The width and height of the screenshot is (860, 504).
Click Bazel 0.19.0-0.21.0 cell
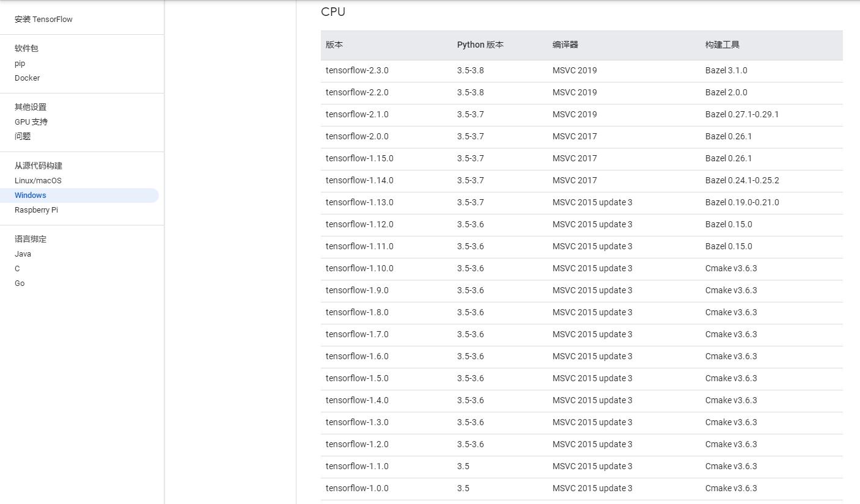pos(742,202)
